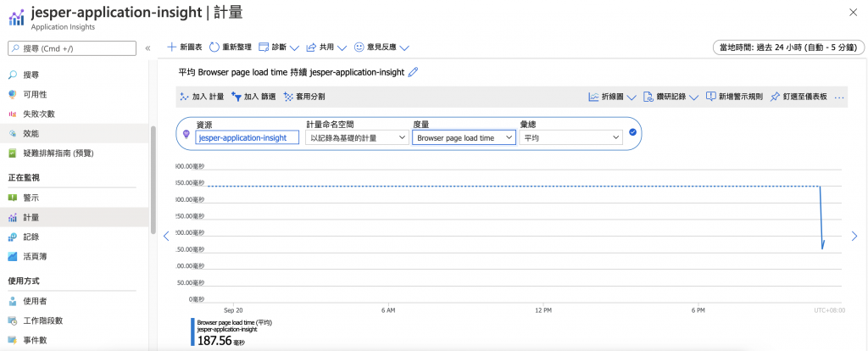Focus the sidebar search box 搜尋 (Cmd +/)
Screen dimensions: 868x351
(72, 48)
